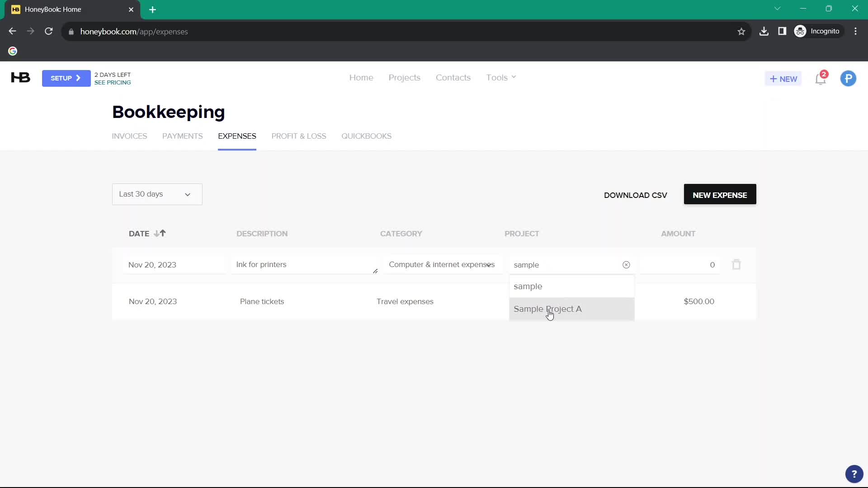The height and width of the screenshot is (488, 868).
Task: Open Projects navigation item
Action: tap(405, 78)
